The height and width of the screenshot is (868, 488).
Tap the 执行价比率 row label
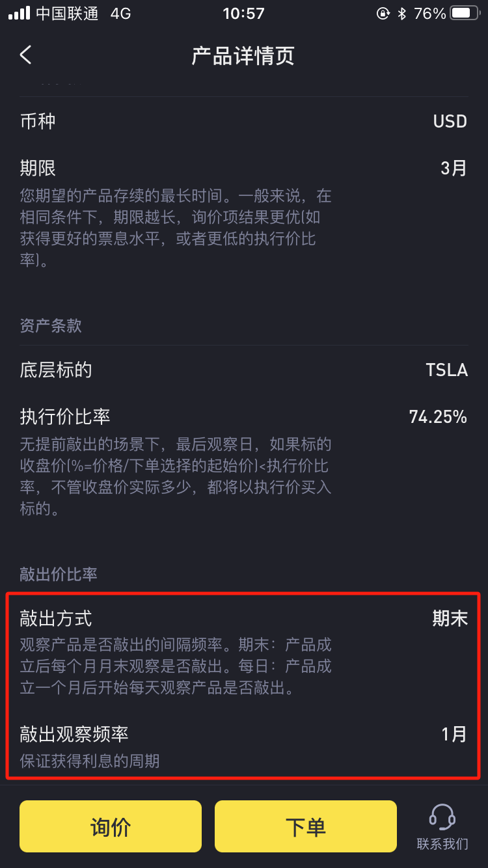point(65,416)
